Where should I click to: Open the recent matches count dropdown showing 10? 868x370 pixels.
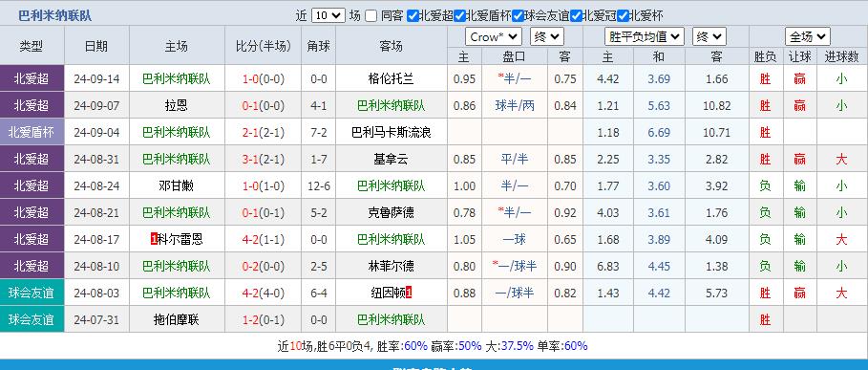click(x=328, y=15)
